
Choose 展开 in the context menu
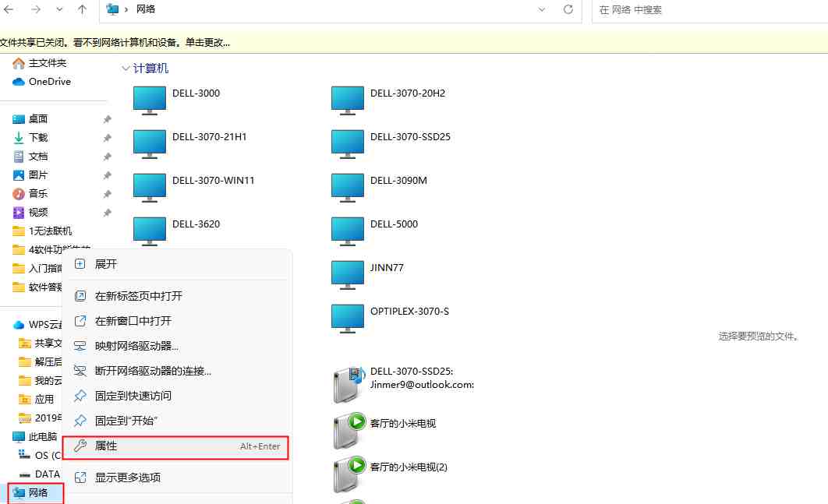(177, 264)
